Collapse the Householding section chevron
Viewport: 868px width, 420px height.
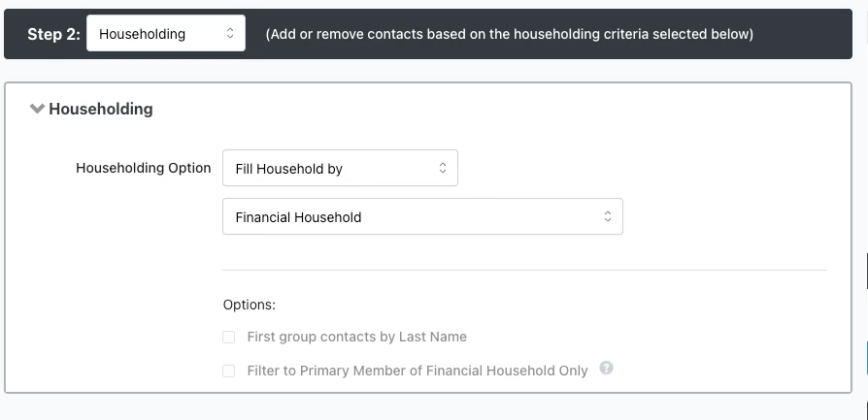38,109
